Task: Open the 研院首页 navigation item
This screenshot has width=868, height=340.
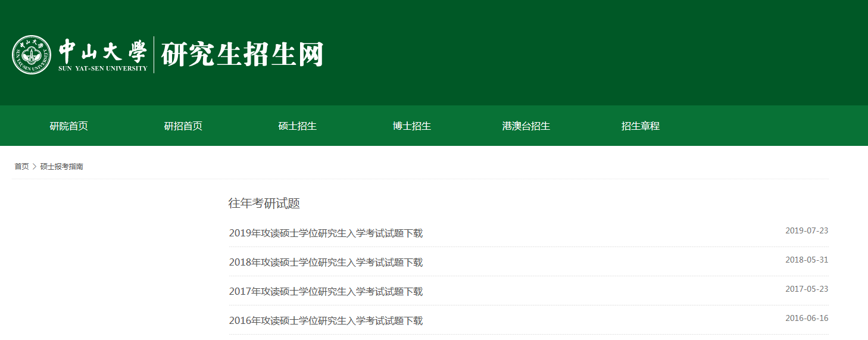Action: pyautogui.click(x=68, y=126)
